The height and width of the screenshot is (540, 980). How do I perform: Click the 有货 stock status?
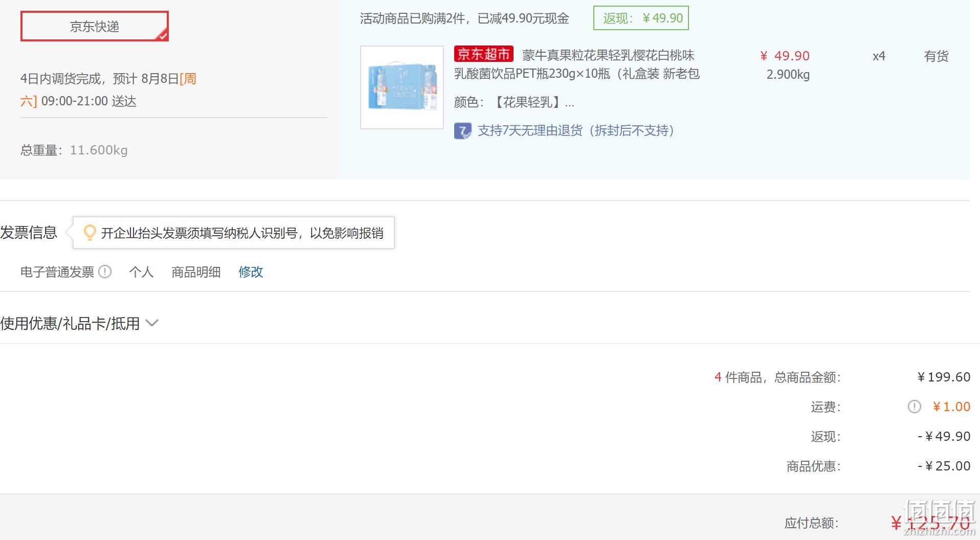pos(936,56)
